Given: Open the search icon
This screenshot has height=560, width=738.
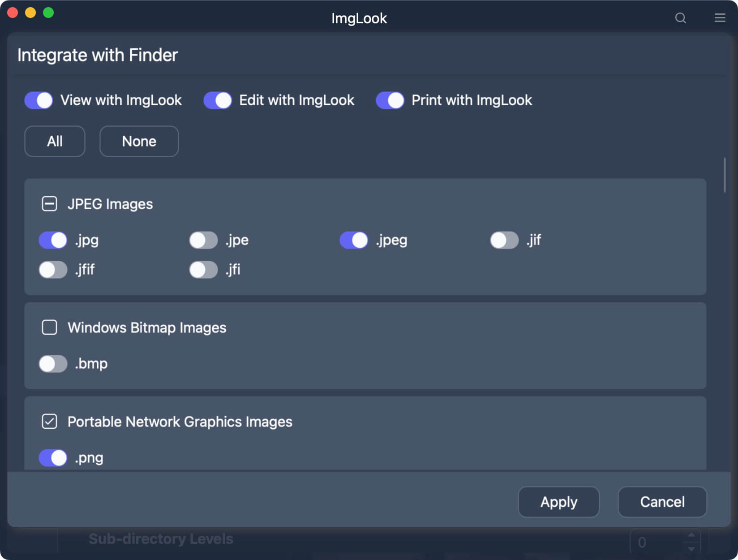Looking at the screenshot, I should (x=680, y=18).
